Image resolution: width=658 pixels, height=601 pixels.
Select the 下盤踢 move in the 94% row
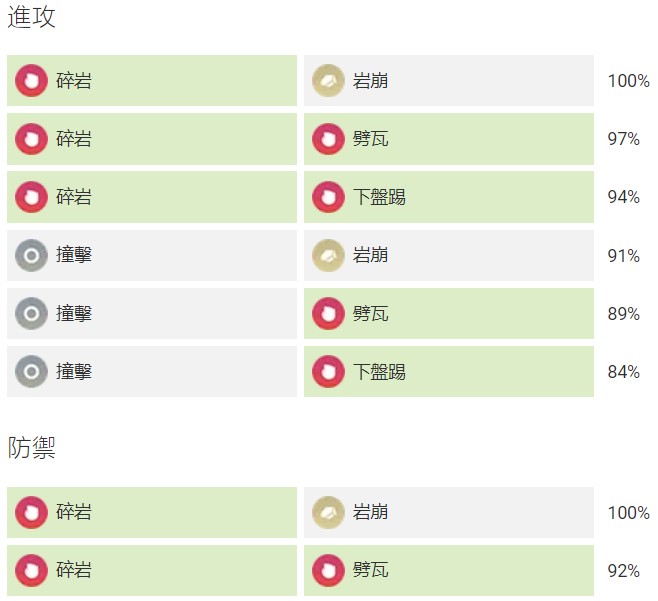coord(379,197)
